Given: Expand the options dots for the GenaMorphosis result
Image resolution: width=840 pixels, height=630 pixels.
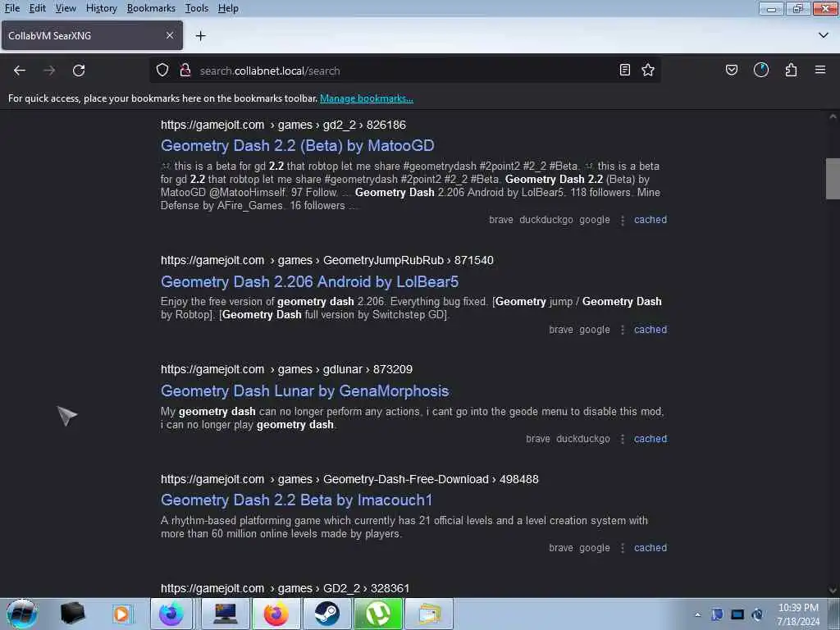Looking at the screenshot, I should [x=622, y=440].
